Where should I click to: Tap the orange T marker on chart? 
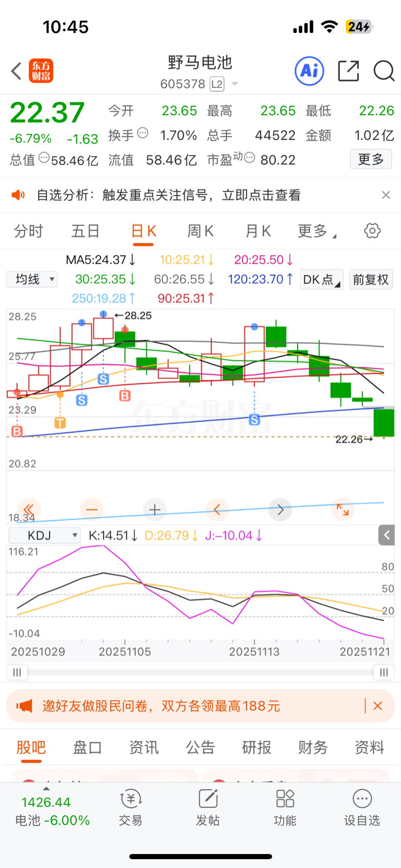pos(60,422)
